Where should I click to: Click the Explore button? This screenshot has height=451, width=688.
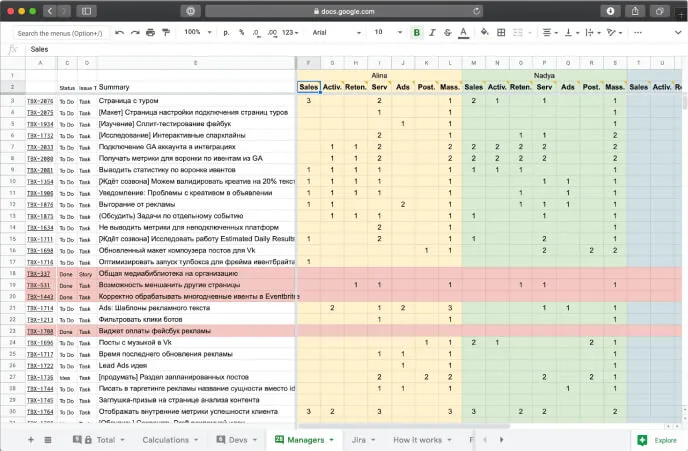coord(656,439)
